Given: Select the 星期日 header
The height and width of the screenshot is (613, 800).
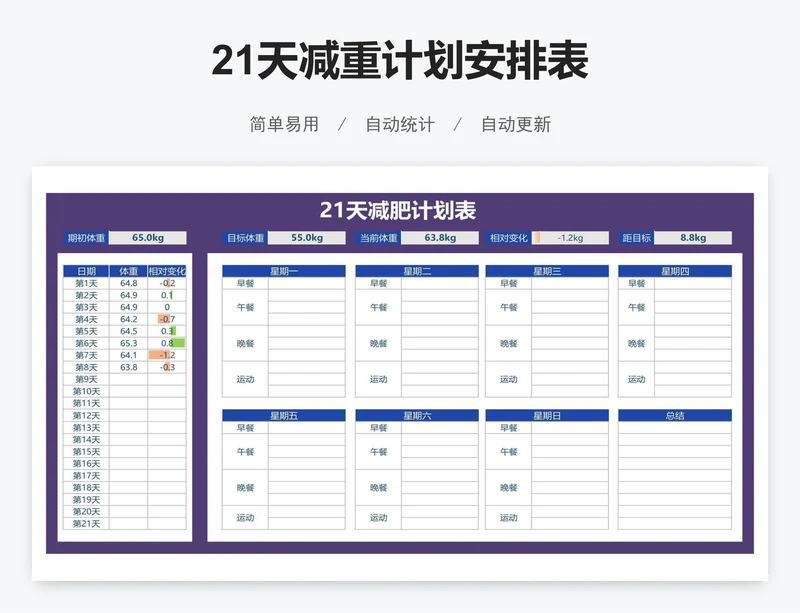Looking at the screenshot, I should click(x=547, y=415).
